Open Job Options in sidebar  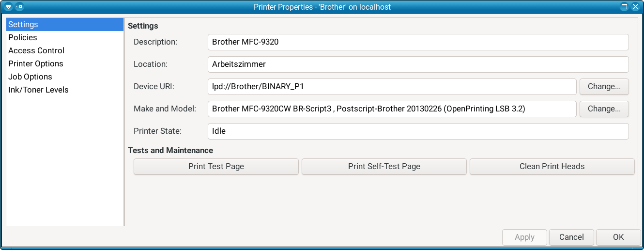click(x=30, y=77)
